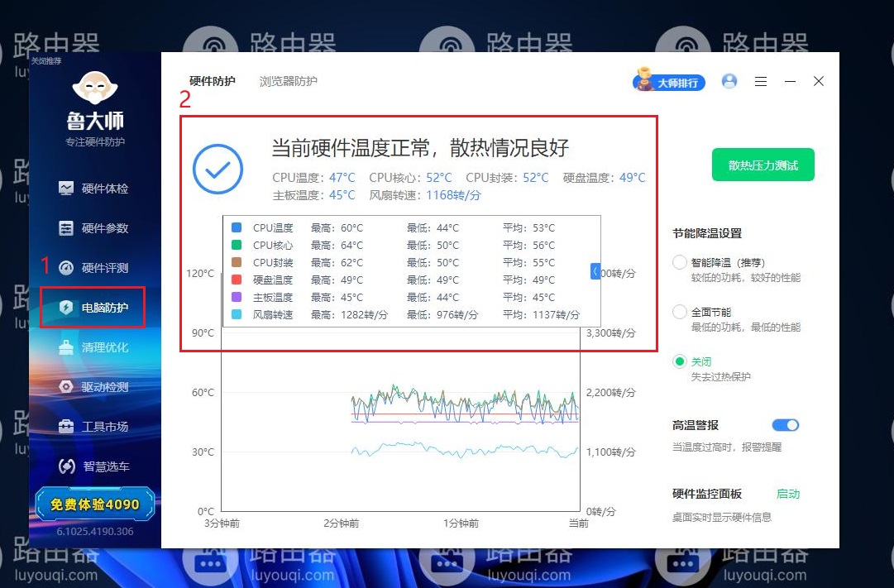The height and width of the screenshot is (588, 894).
Task: Click the CPU核心 52°C reading
Action: 410,178
